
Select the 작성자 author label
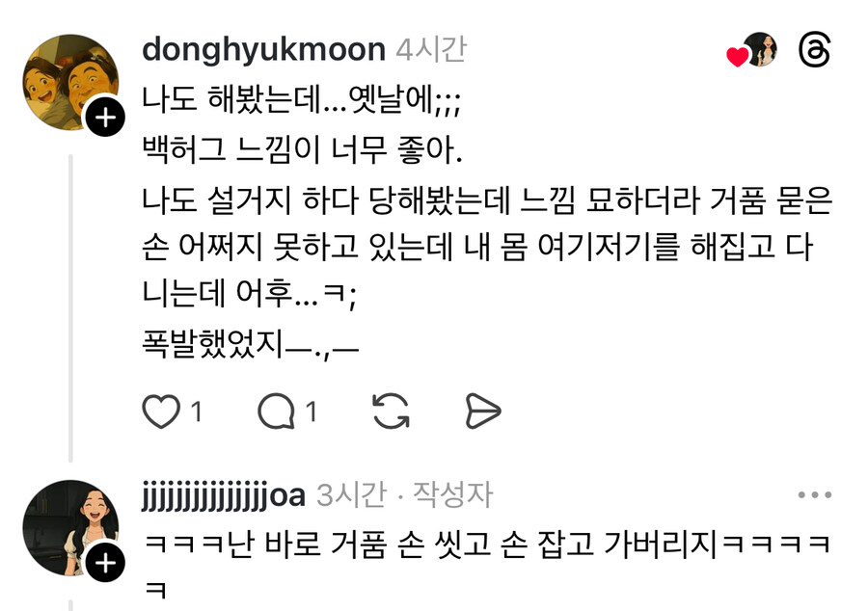[452, 495]
